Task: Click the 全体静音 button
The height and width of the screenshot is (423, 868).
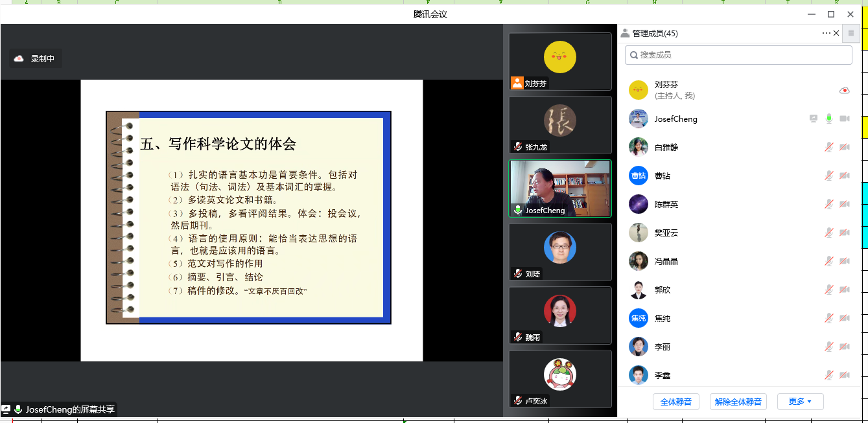Action: click(x=675, y=402)
